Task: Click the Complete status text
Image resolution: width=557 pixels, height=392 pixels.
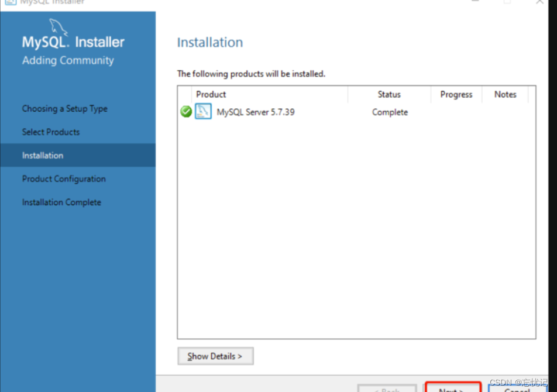Action: (390, 112)
